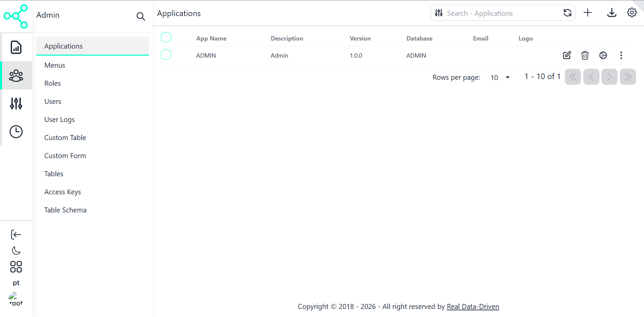This screenshot has height=317, width=644.
Task: Open the settings sliders icon in sidebar
Action: [x=16, y=104]
